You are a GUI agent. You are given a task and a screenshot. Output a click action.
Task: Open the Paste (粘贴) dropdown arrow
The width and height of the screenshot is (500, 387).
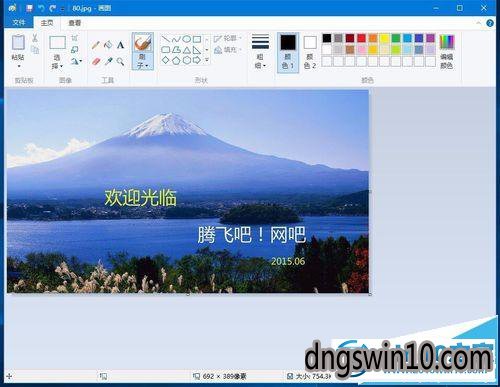(19, 66)
